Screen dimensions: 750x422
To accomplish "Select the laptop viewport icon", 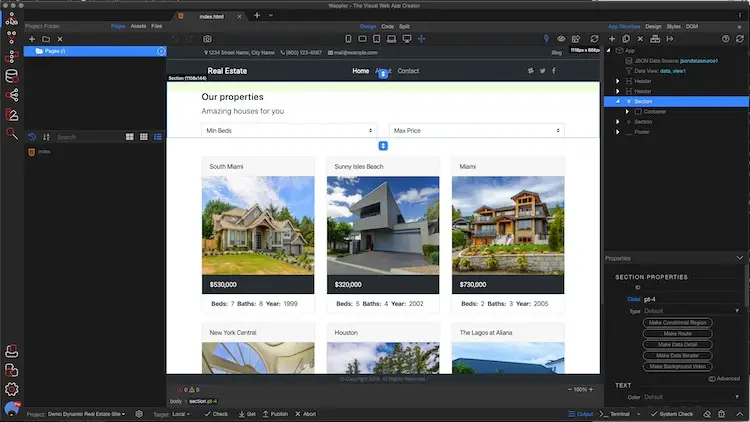I will pos(391,39).
